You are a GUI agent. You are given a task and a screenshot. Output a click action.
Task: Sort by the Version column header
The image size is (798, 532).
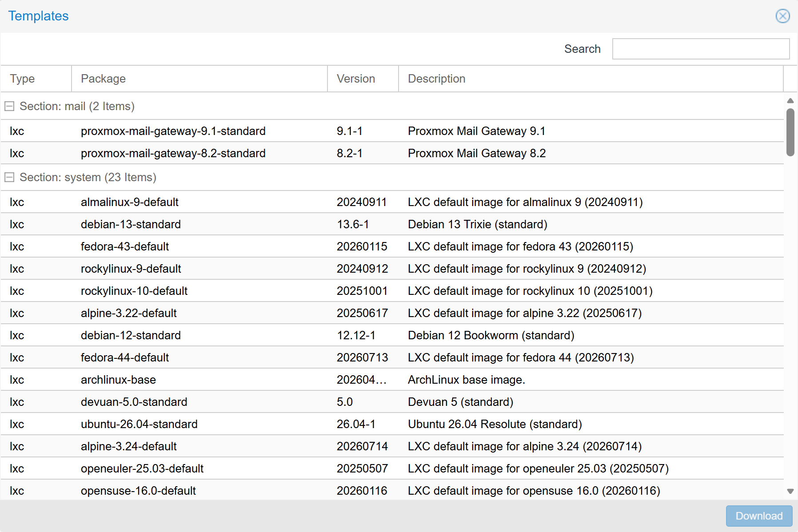363,79
